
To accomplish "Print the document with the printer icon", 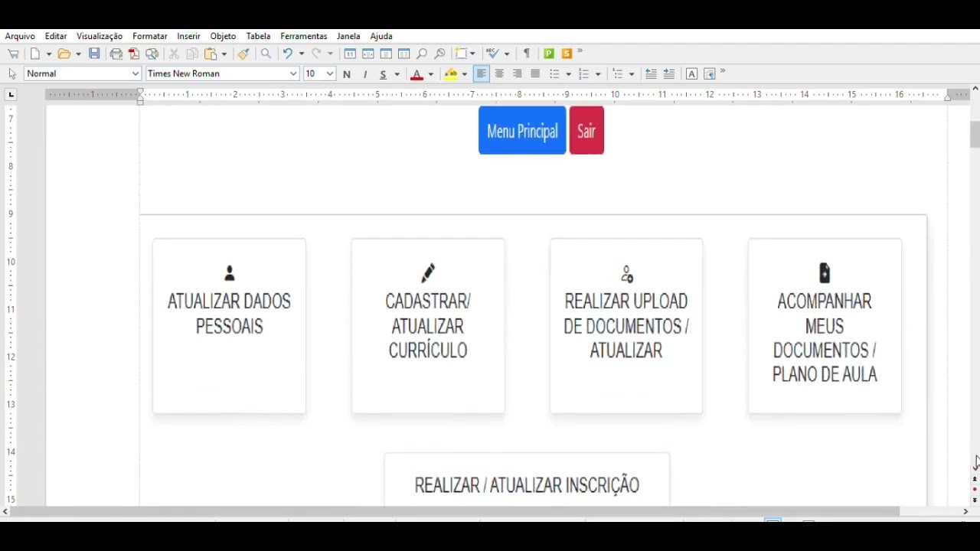I will [x=116, y=54].
